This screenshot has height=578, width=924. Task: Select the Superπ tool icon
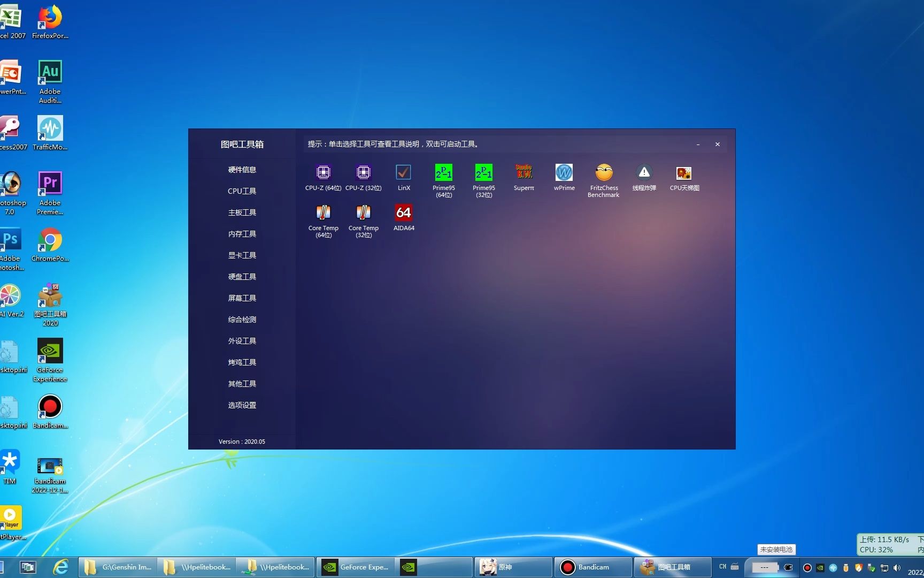pyautogui.click(x=524, y=173)
